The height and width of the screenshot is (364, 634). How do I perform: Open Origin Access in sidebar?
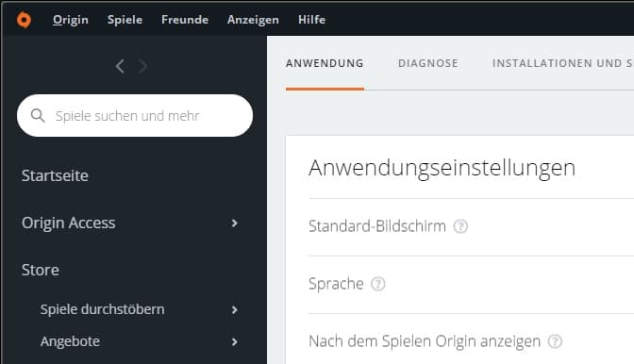pos(69,223)
